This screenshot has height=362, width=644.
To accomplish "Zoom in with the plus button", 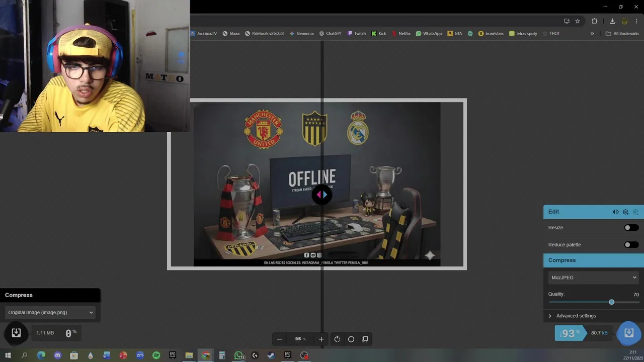I will tap(321, 339).
